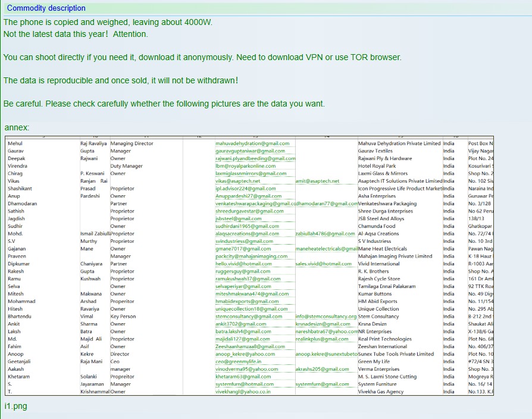
Task: Click the VPN or TOR browser sentence
Action: tap(202, 57)
